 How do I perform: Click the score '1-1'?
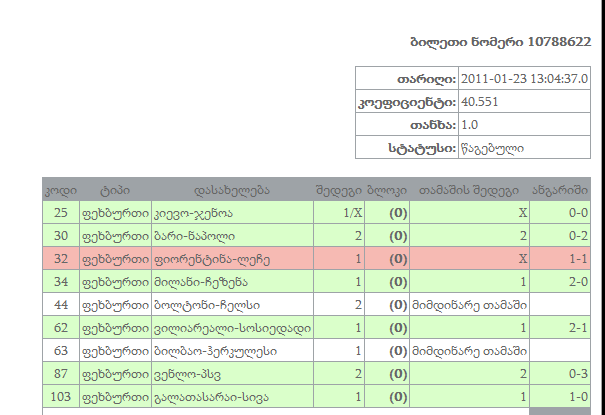578,258
